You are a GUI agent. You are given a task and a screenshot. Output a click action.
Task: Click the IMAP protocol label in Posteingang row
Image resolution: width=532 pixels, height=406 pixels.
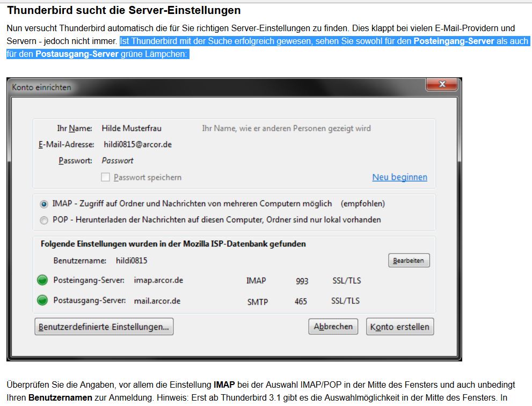pos(256,281)
